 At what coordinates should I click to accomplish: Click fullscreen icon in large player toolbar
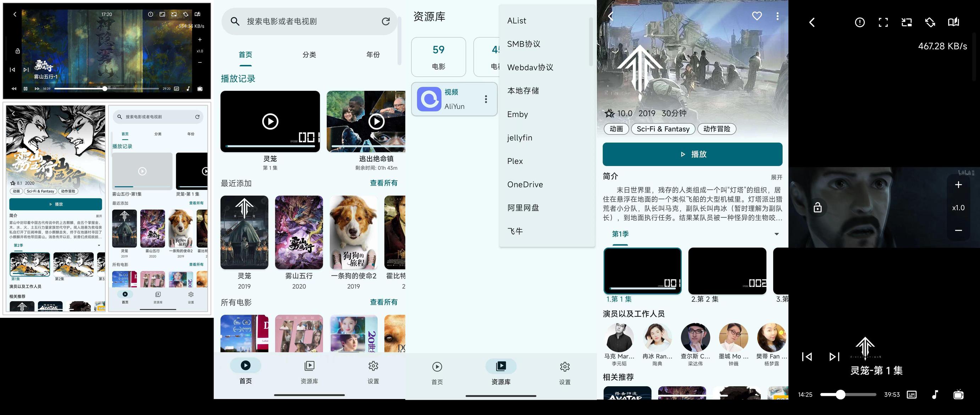tap(883, 22)
